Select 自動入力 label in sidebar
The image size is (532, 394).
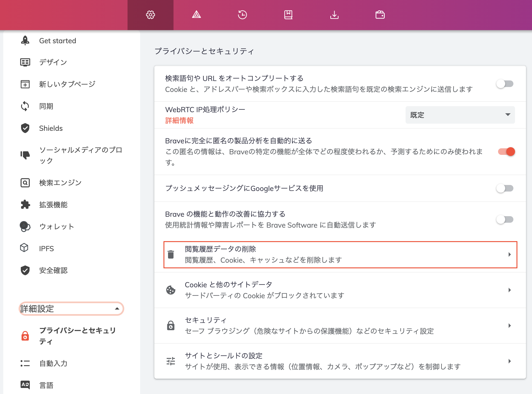coord(53,363)
